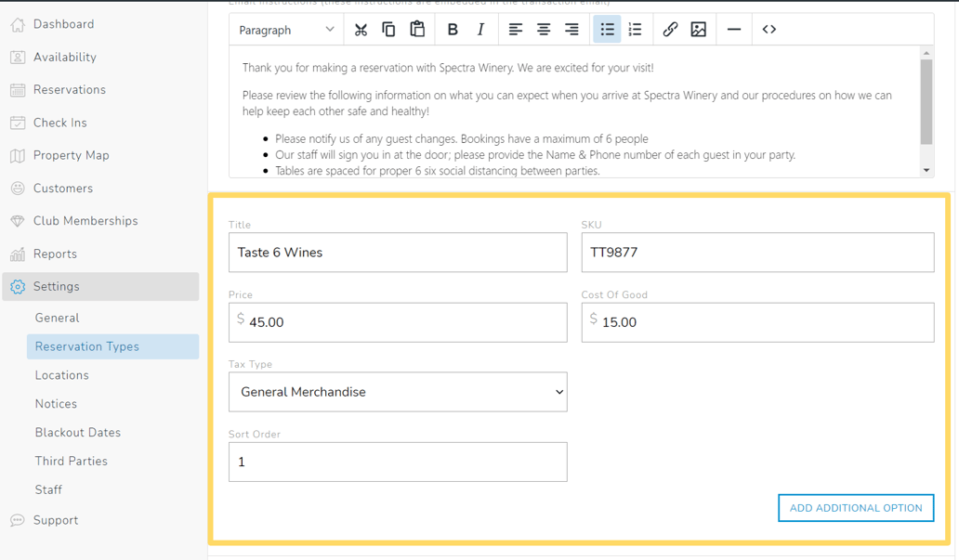959x560 pixels.
Task: Expand the Settings section in the sidebar
Action: (58, 286)
